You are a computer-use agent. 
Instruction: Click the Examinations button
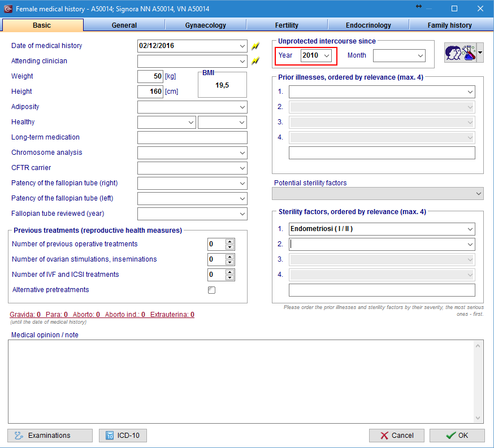pyautogui.click(x=50, y=436)
